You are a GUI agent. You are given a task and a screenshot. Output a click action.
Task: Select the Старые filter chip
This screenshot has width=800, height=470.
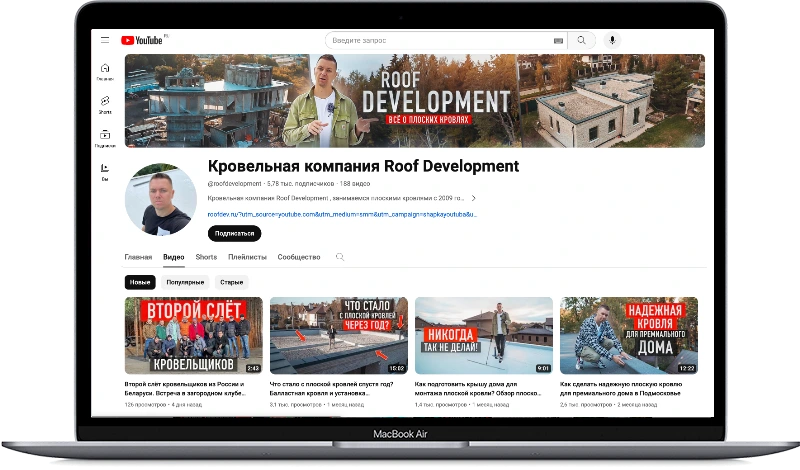tap(232, 282)
